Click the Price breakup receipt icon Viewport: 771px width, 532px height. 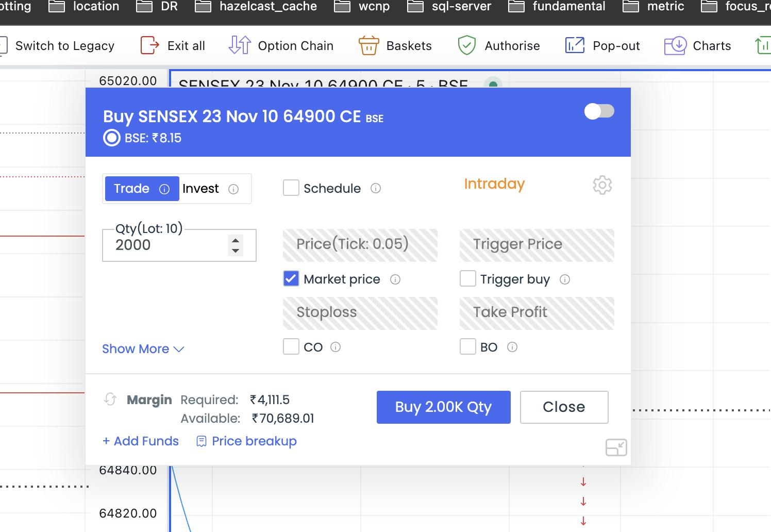202,441
